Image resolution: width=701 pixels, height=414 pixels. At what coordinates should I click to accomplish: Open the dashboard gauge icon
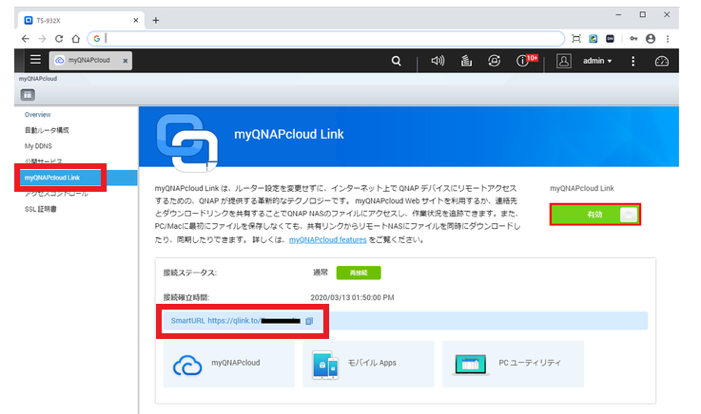coord(662,61)
